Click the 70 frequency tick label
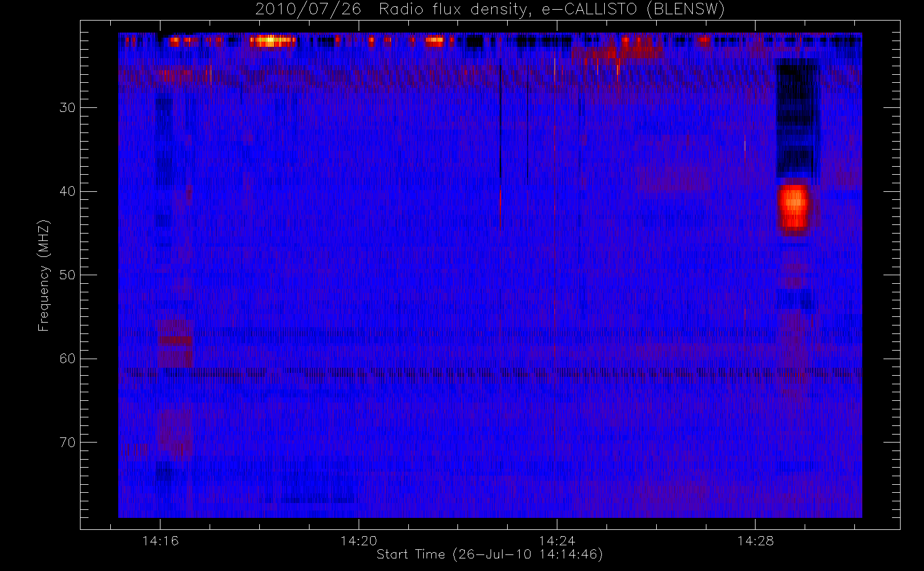The width and height of the screenshot is (924, 571). coord(67,443)
